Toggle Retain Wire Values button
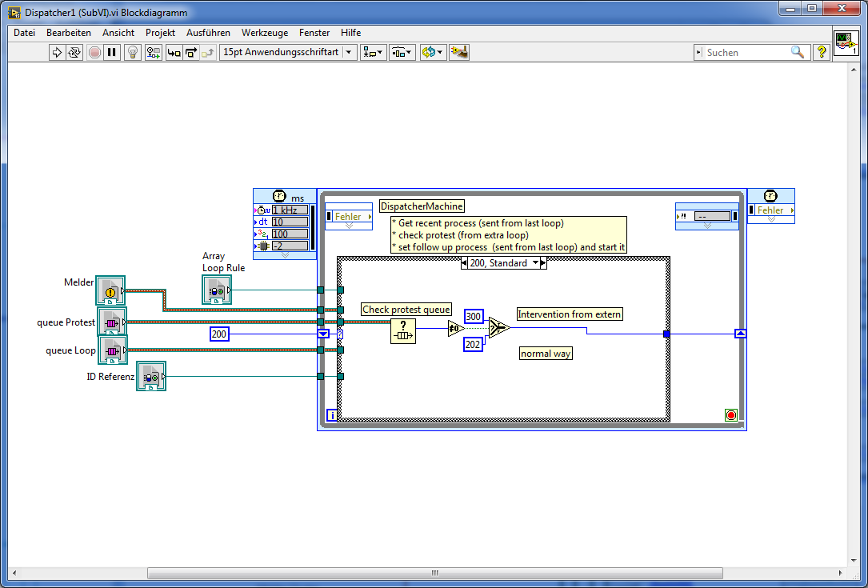This screenshot has height=588, width=868. coord(153,52)
